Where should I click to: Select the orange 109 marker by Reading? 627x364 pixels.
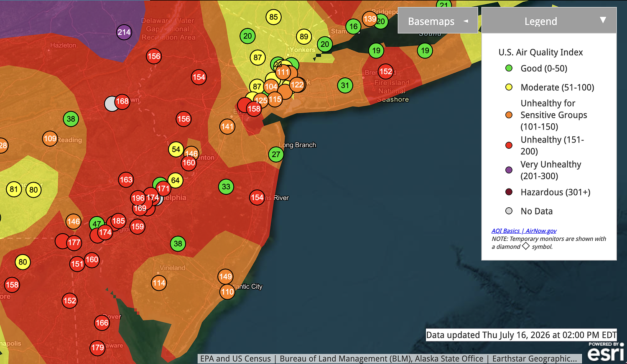(50, 139)
